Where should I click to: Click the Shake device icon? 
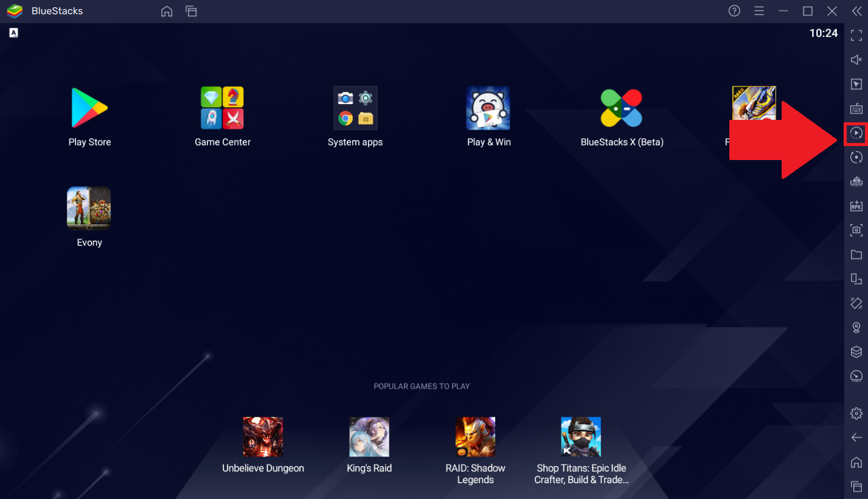point(856,303)
